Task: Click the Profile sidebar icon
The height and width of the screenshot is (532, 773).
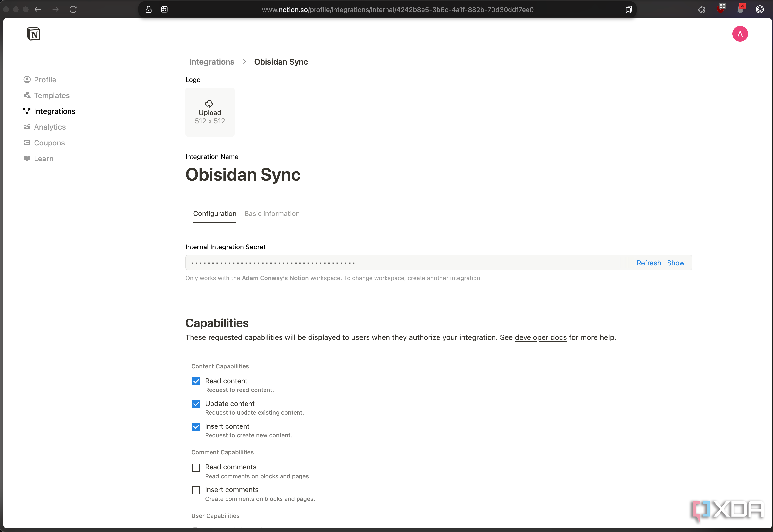Action: pyautogui.click(x=27, y=79)
